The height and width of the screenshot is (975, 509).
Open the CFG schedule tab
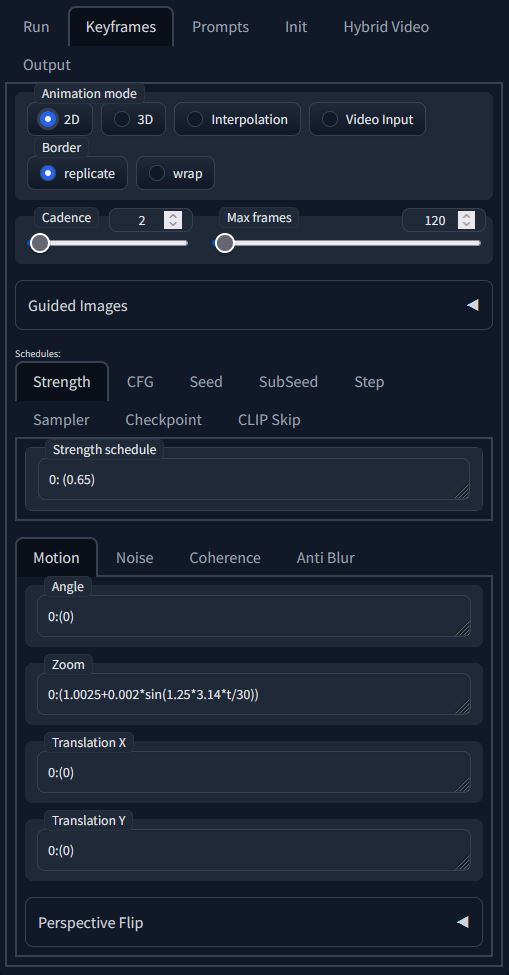click(x=140, y=382)
